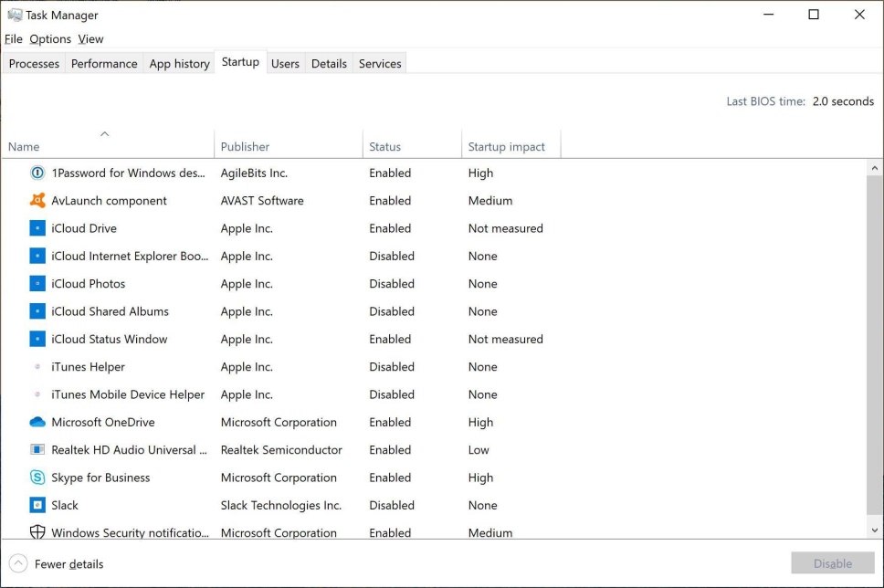Select the iCloud Photos row

coord(434,284)
